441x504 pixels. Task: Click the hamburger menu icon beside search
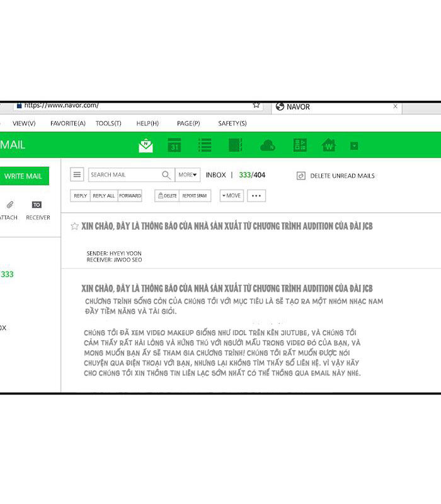click(x=77, y=175)
